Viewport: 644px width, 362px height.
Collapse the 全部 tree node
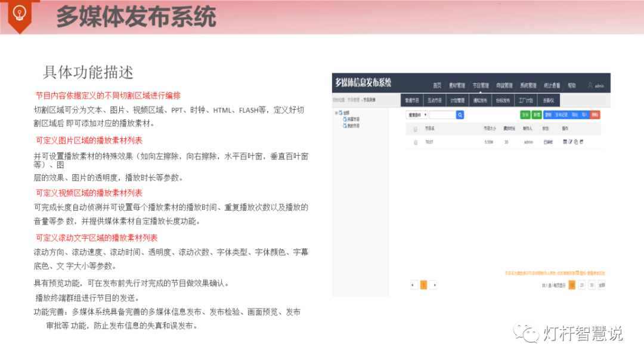pyautogui.click(x=335, y=113)
